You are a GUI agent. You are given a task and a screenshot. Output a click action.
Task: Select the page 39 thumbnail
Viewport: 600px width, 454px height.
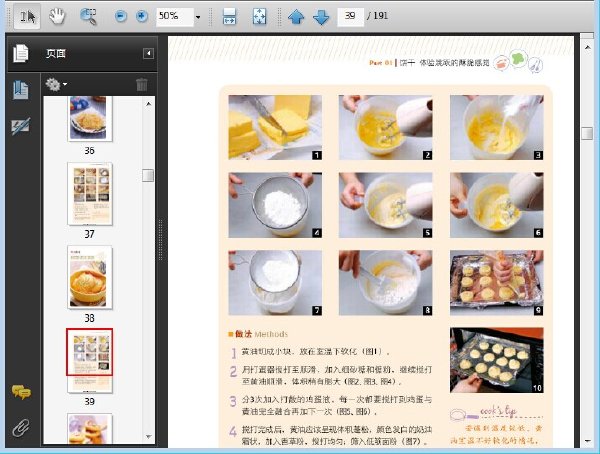[90, 361]
